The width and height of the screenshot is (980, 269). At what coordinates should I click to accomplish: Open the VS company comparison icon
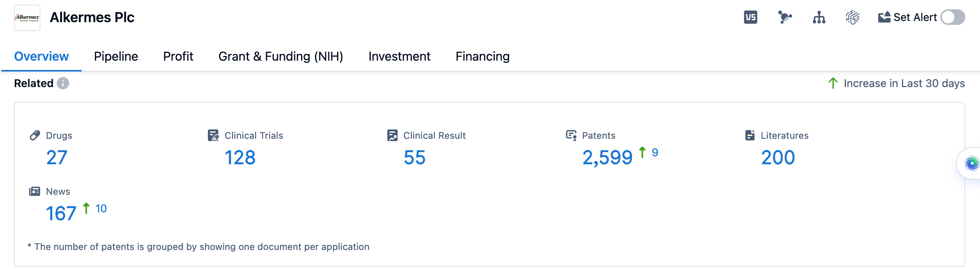click(750, 17)
